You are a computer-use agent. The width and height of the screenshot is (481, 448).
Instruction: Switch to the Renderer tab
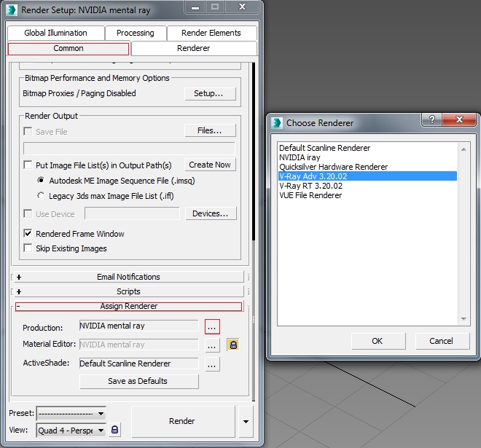[194, 48]
